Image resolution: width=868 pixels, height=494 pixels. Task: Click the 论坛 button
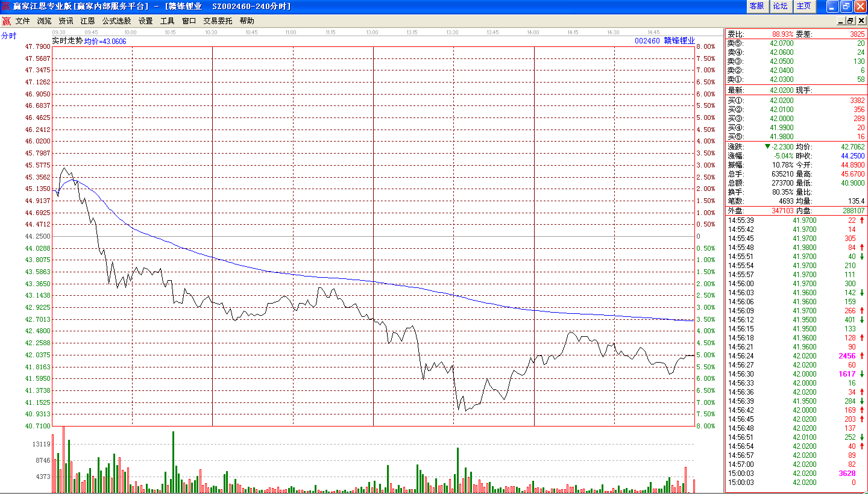click(781, 6)
